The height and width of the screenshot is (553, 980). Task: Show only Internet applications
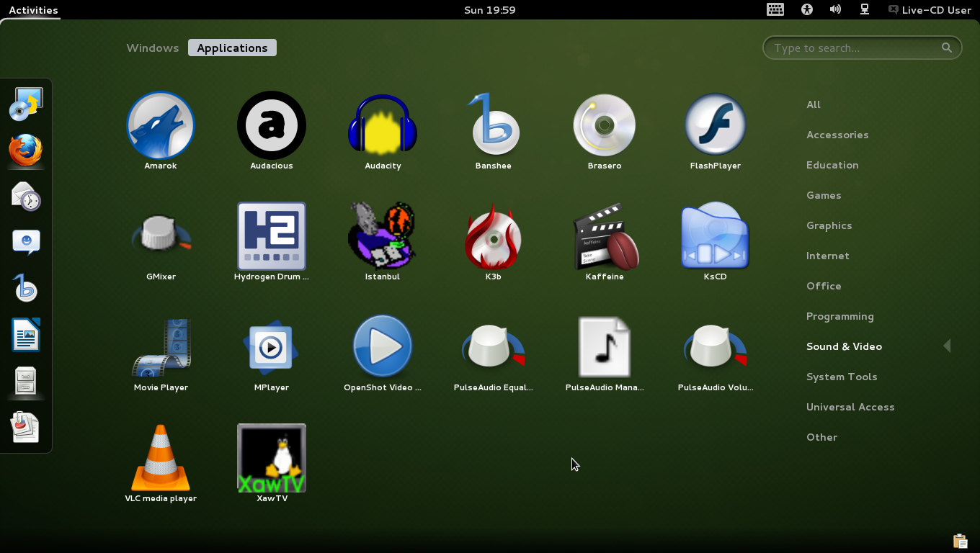tap(827, 256)
